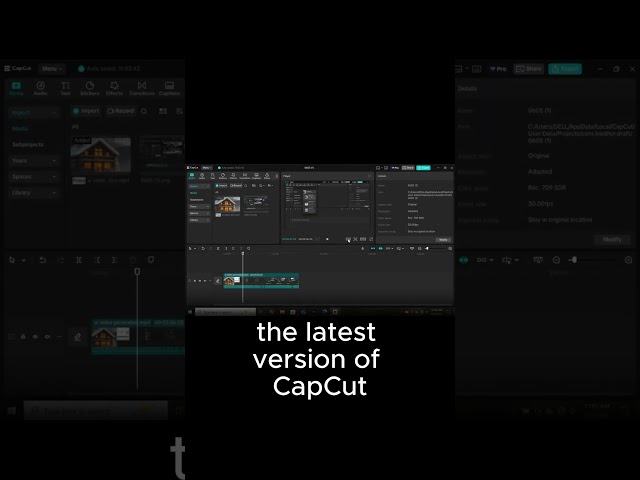This screenshot has width=640, height=480.
Task: Click the fullscreen icon in the center window's player
Action: [x=371, y=239]
